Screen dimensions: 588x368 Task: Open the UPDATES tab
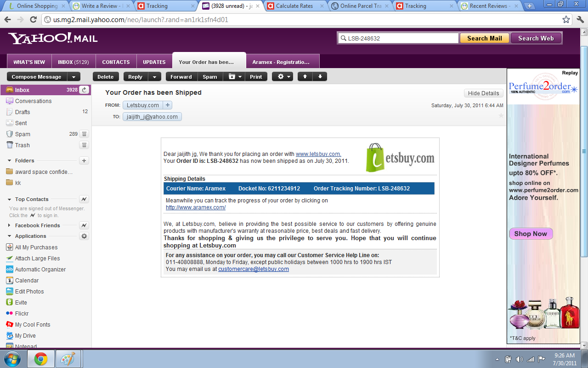coord(154,62)
